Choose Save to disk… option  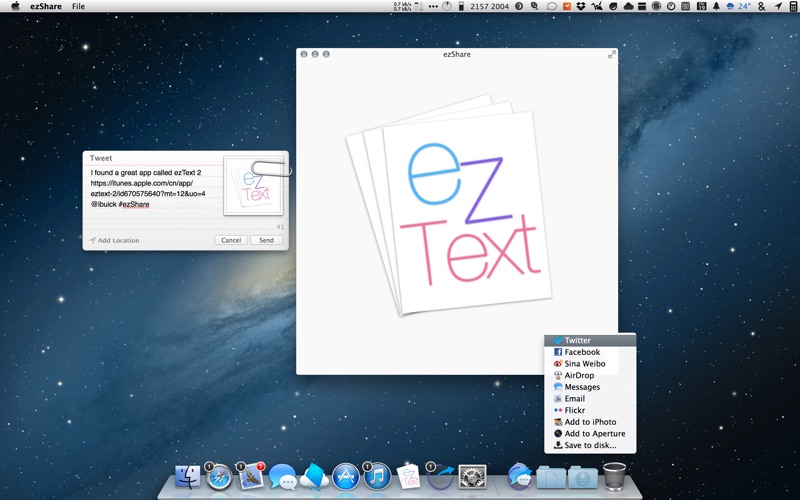click(x=590, y=445)
